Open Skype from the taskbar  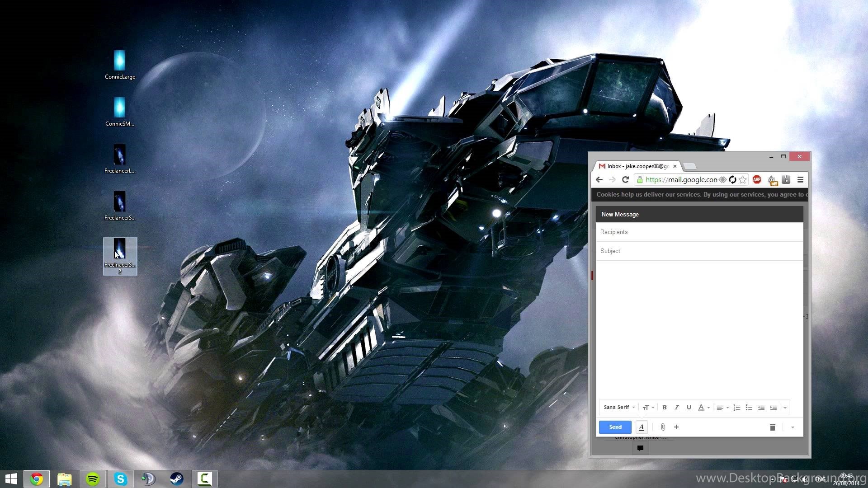(x=121, y=479)
